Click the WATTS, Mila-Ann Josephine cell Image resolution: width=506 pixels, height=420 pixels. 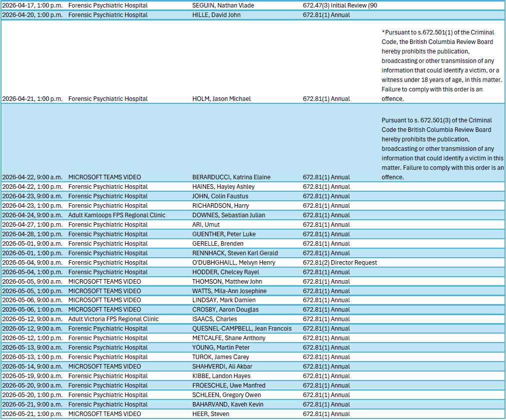click(229, 291)
